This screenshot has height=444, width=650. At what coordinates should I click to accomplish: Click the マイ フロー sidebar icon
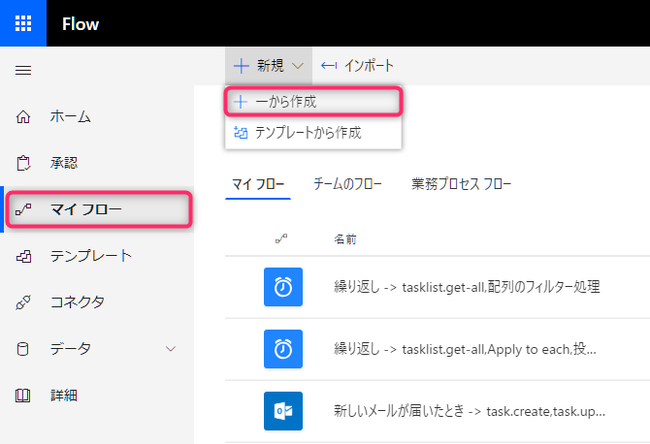pyautogui.click(x=23, y=210)
